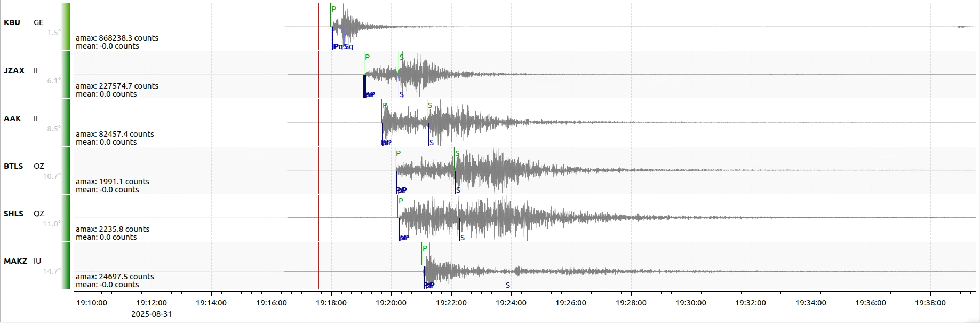The height and width of the screenshot is (323, 980).
Task: Click the 14.7° distance label for MAKZ
Action: [x=52, y=271]
